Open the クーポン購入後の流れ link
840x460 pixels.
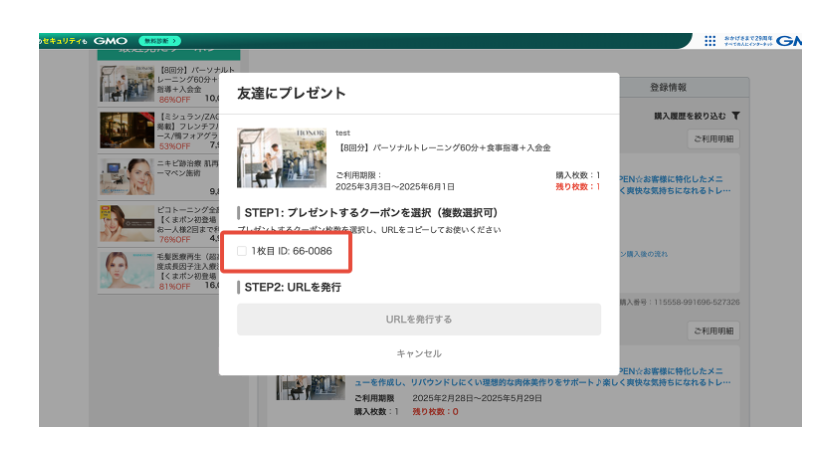[x=643, y=254]
